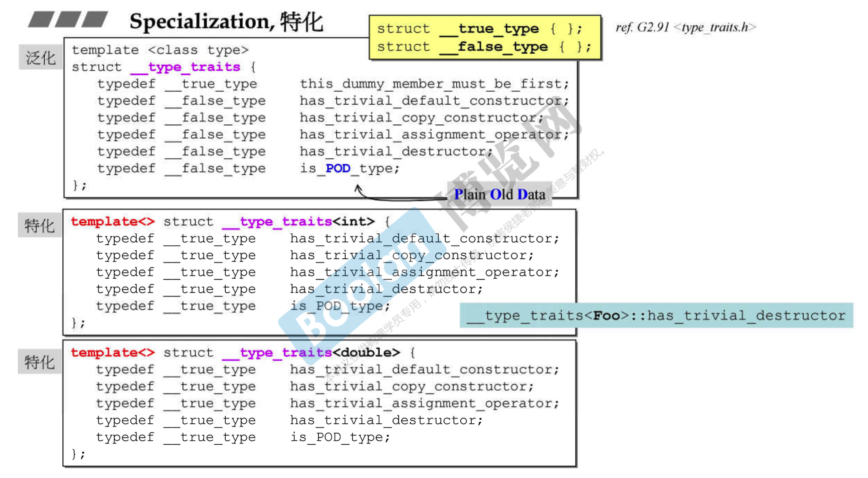Click the blue POD in is_POD_type
The width and height of the screenshot is (868, 478).
(x=338, y=168)
